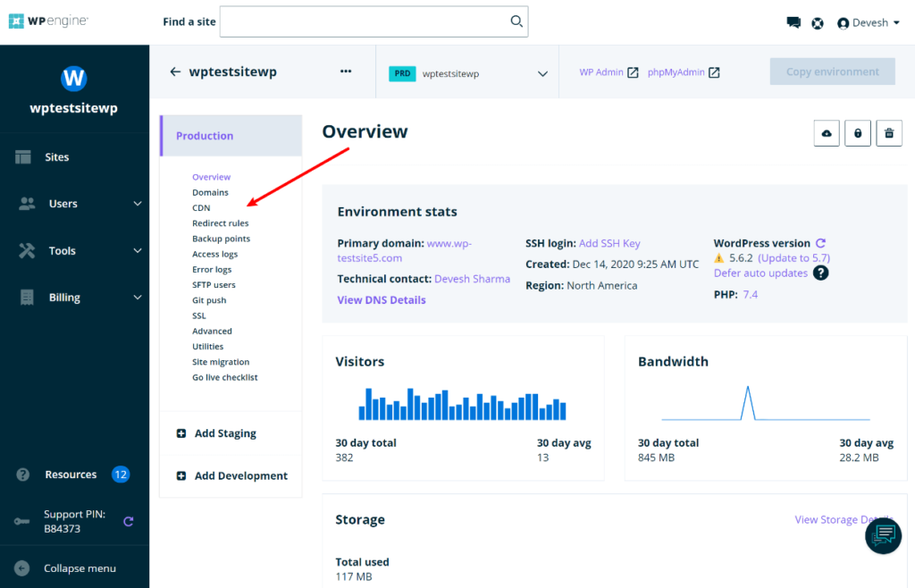Click the help lifebuoy icon in the header
Image resolution: width=915 pixels, height=588 pixels.
(x=818, y=22)
